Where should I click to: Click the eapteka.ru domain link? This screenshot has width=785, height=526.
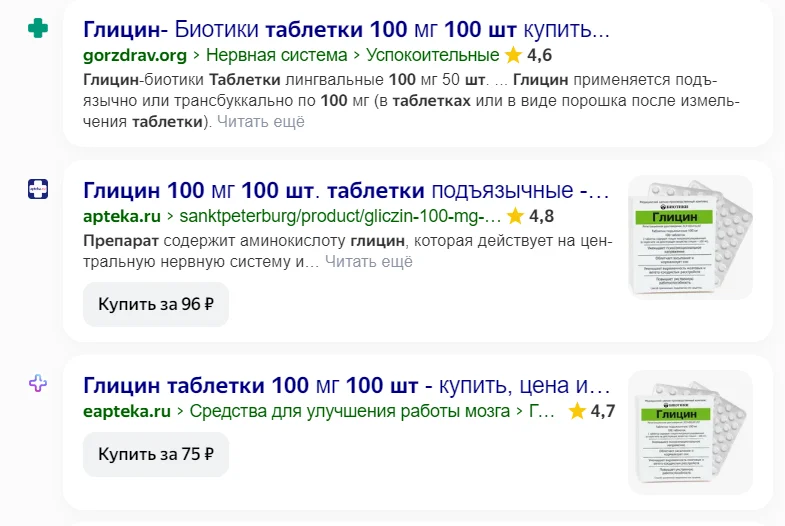point(127,410)
